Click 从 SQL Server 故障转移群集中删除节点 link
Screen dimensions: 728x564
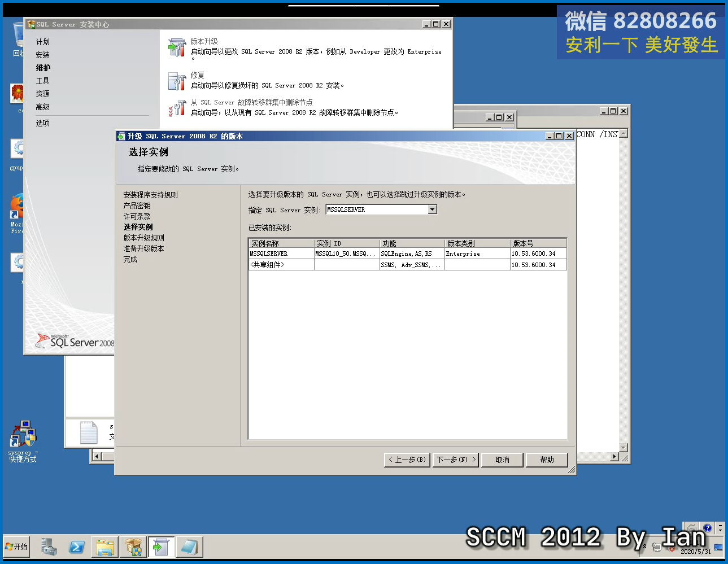[251, 102]
